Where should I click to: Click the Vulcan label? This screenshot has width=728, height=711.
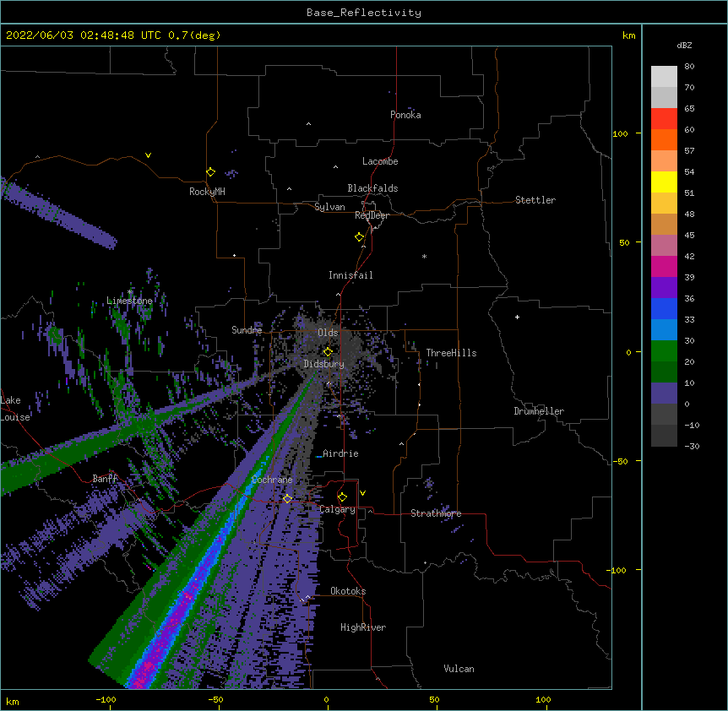click(x=459, y=669)
